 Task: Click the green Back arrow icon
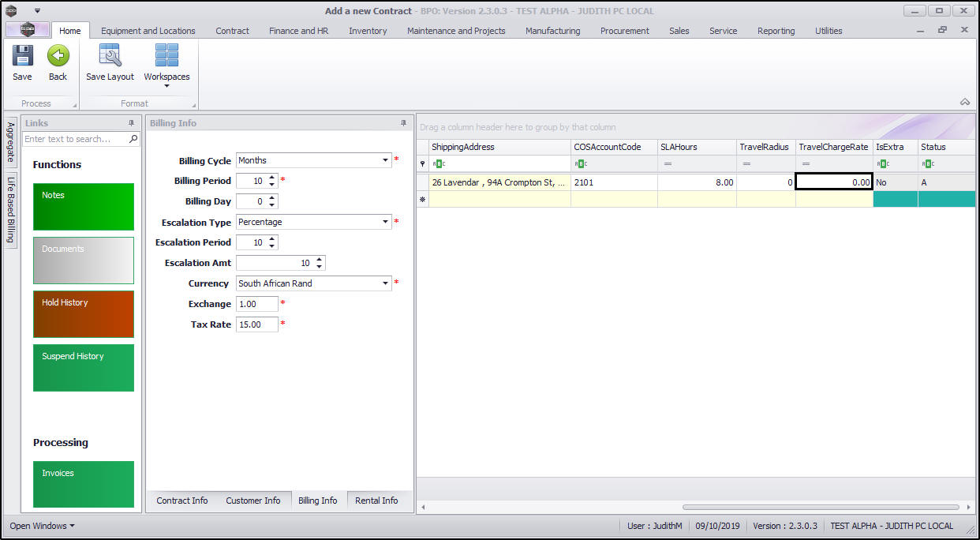click(x=58, y=56)
